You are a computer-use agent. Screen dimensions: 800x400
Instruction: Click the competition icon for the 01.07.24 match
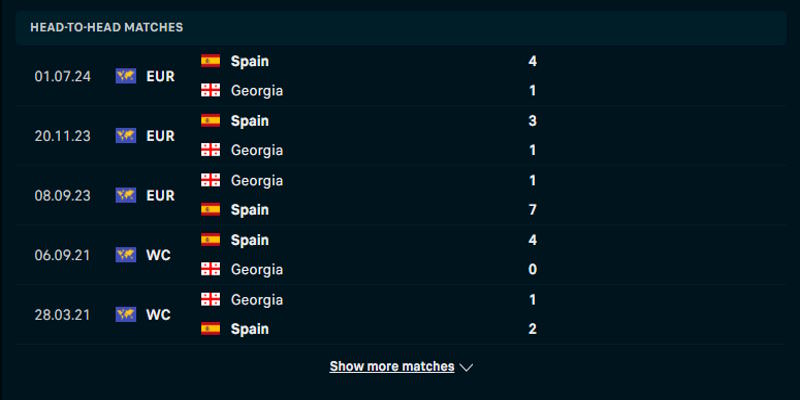(125, 76)
